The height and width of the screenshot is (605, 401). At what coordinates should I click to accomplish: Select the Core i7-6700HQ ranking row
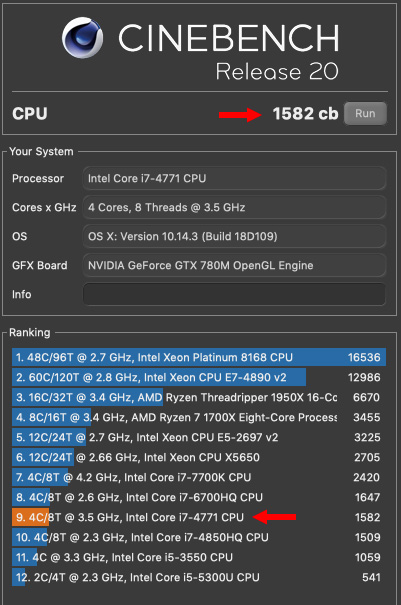point(199,497)
